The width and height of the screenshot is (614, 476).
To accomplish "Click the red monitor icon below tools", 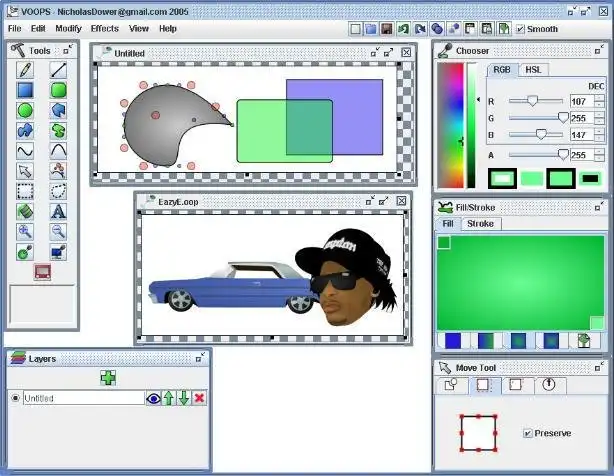I will tap(42, 272).
